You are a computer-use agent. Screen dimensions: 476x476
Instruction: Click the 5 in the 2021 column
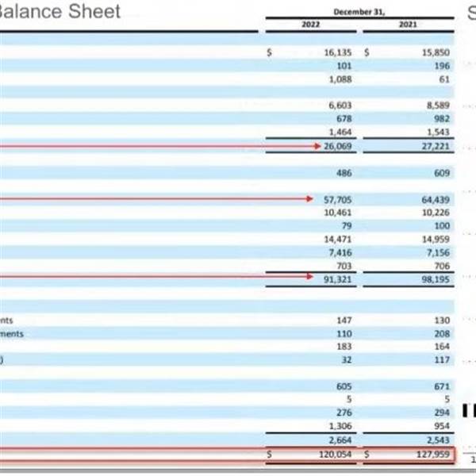pos(447,400)
